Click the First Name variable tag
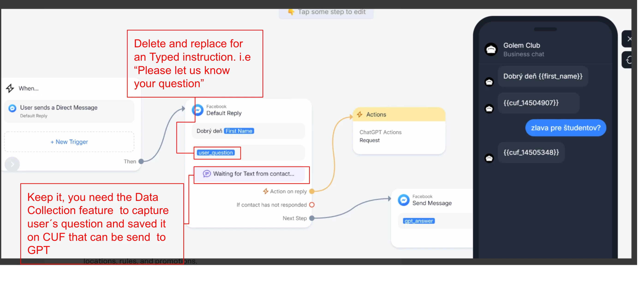Screen dimensions: 644x286 coord(239,131)
